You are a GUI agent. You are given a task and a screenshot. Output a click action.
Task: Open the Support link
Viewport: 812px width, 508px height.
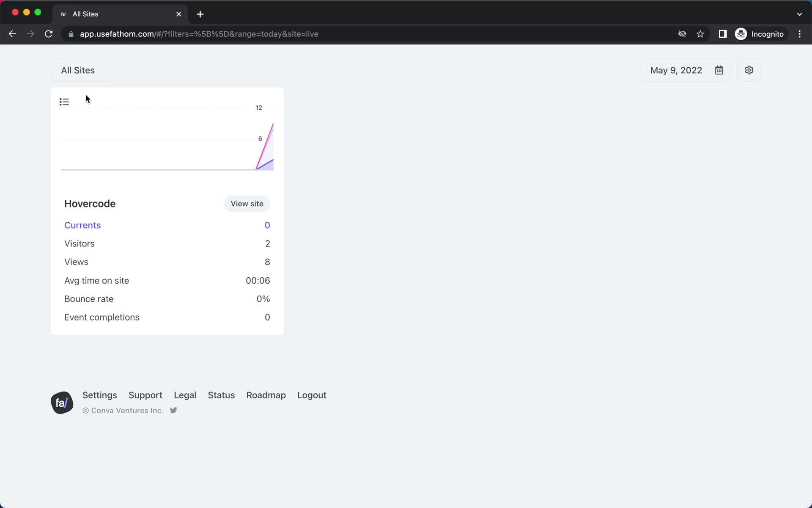[145, 395]
